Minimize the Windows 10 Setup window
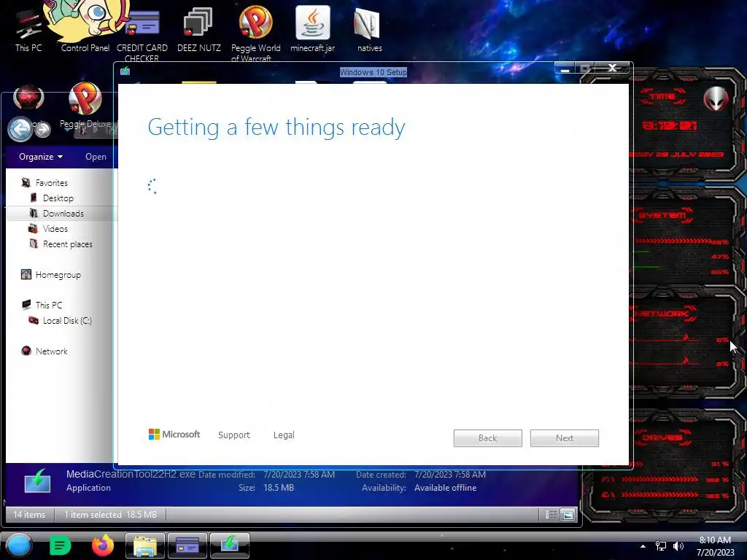The width and height of the screenshot is (747, 560). click(565, 68)
